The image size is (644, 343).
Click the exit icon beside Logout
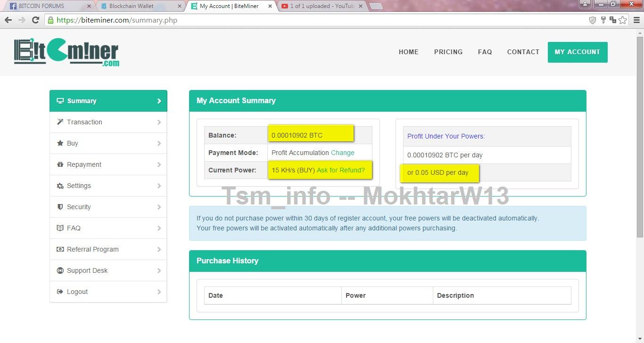pyautogui.click(x=60, y=292)
